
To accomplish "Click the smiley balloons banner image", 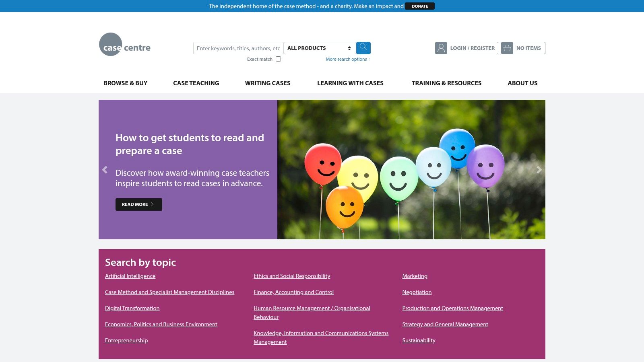I will (411, 169).
